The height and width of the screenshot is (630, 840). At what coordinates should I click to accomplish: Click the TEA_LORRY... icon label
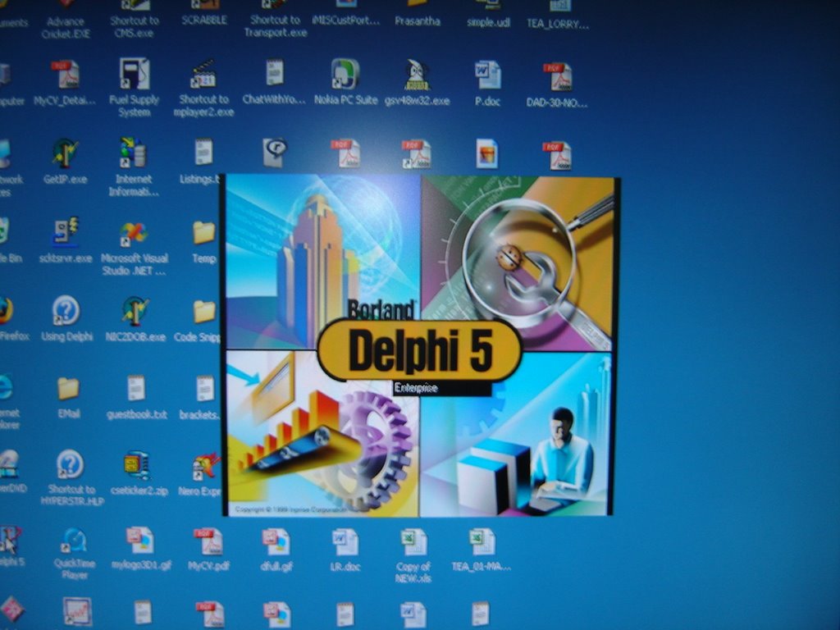click(x=557, y=24)
